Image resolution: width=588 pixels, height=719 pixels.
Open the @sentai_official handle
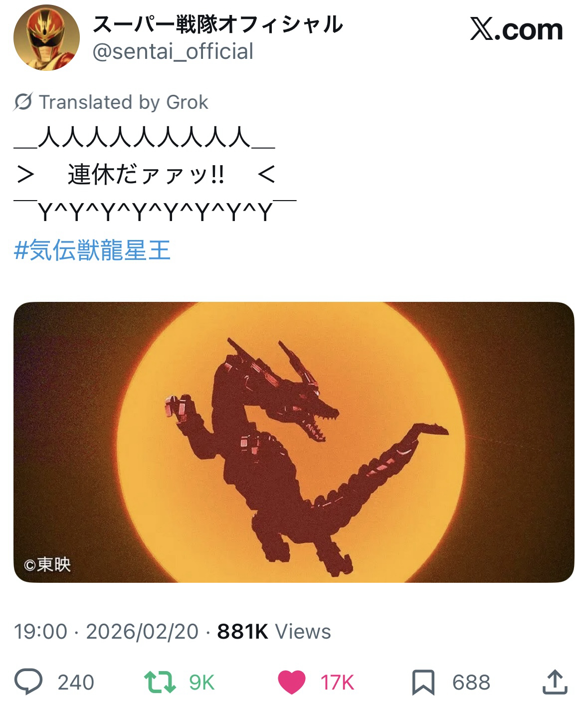[x=173, y=51]
